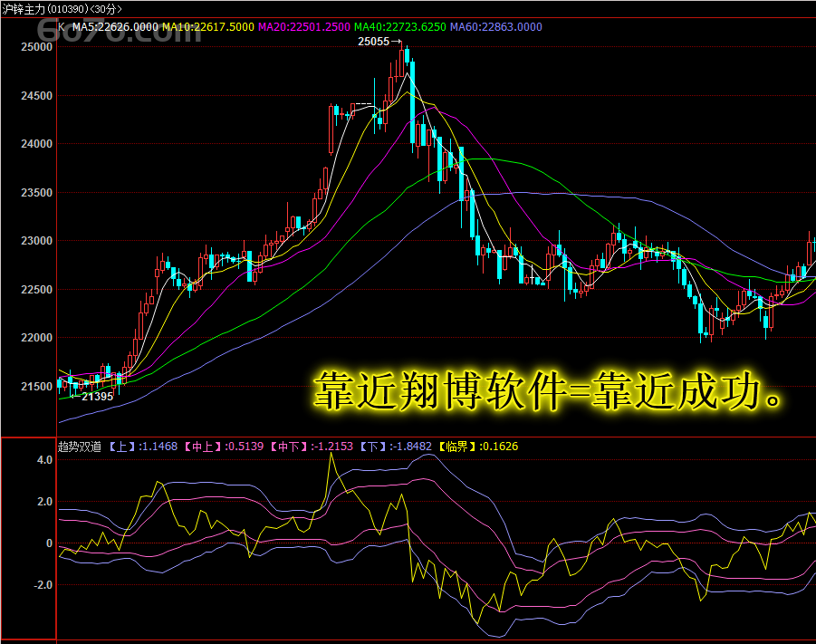816x644 pixels.
Task: Select the MA60:22863.0000 indicator label
Action: coord(496,27)
